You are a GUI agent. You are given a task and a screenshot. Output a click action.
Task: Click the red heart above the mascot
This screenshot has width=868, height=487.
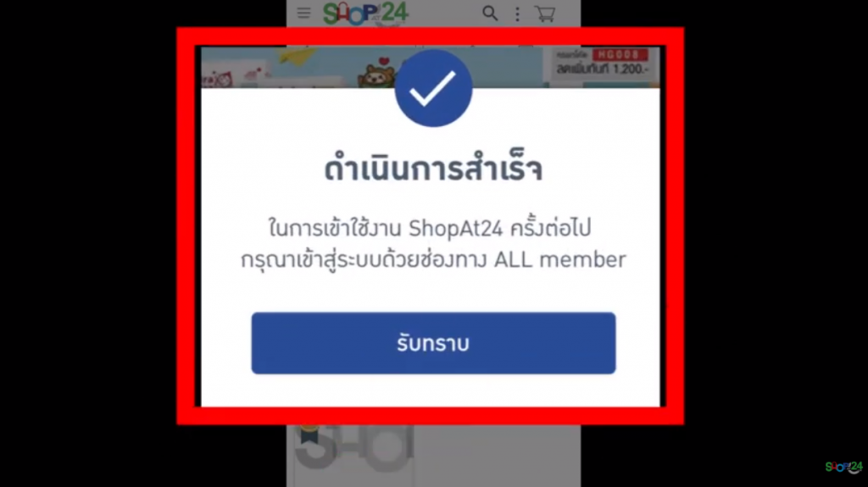click(x=384, y=61)
